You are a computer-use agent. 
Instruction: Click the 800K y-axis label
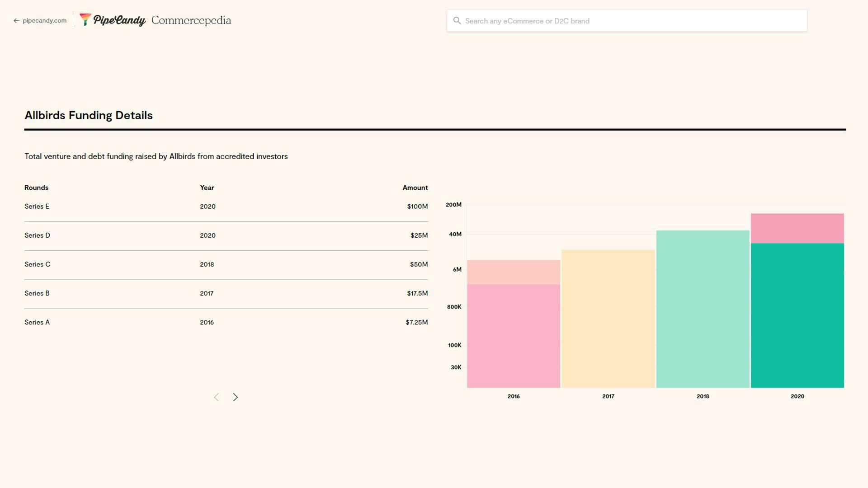point(454,307)
